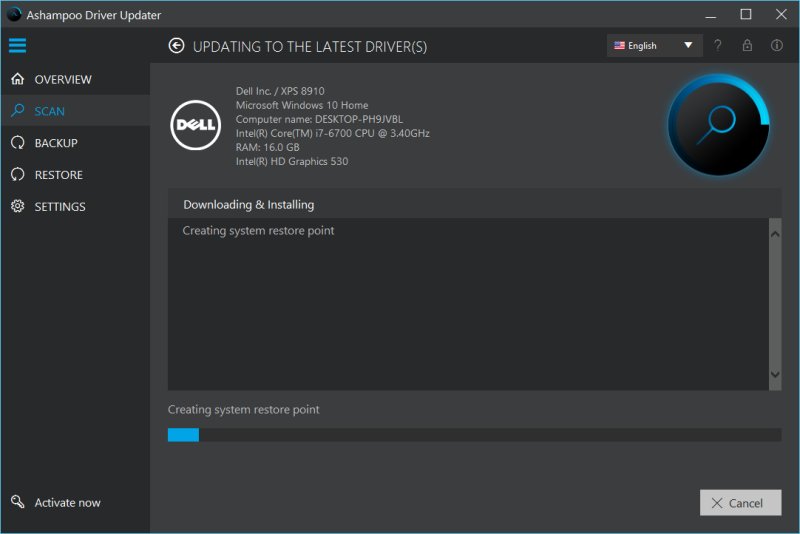Open the English language dropdown

click(x=655, y=45)
